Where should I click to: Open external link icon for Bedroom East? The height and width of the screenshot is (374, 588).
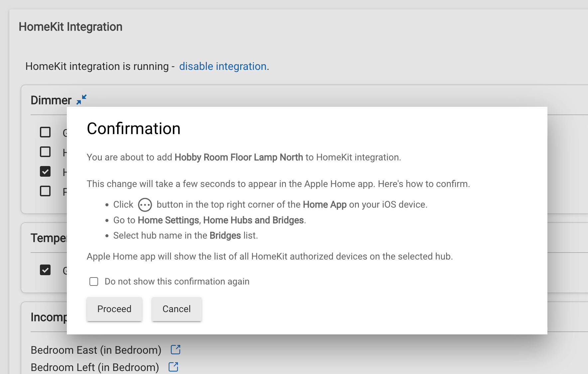point(176,350)
